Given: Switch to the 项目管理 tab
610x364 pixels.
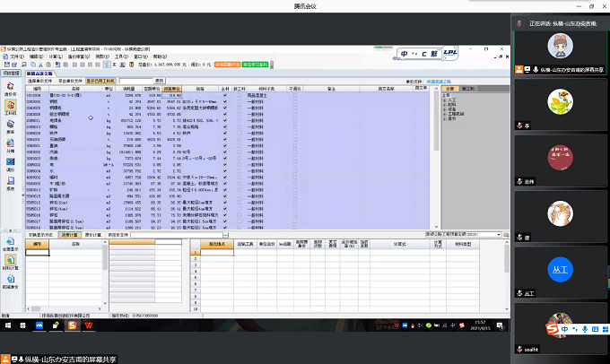Looking at the screenshot, I should 11,74.
